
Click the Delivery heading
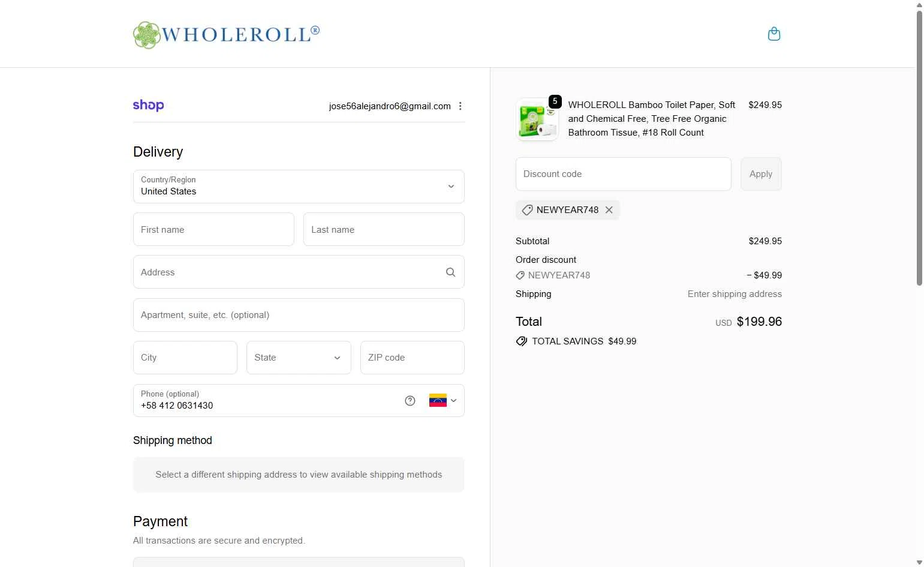coord(158,152)
